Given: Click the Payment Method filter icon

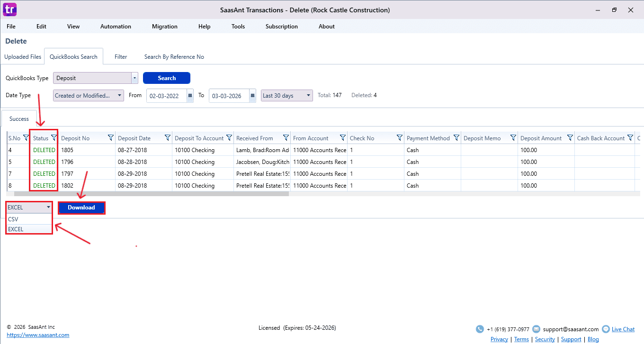Looking at the screenshot, I should click(456, 138).
